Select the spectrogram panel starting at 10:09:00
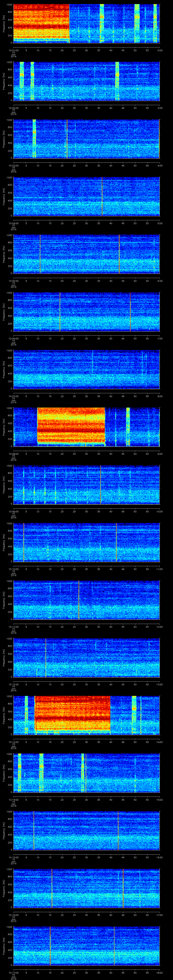The height and width of the screenshot is (980, 173). point(86,484)
